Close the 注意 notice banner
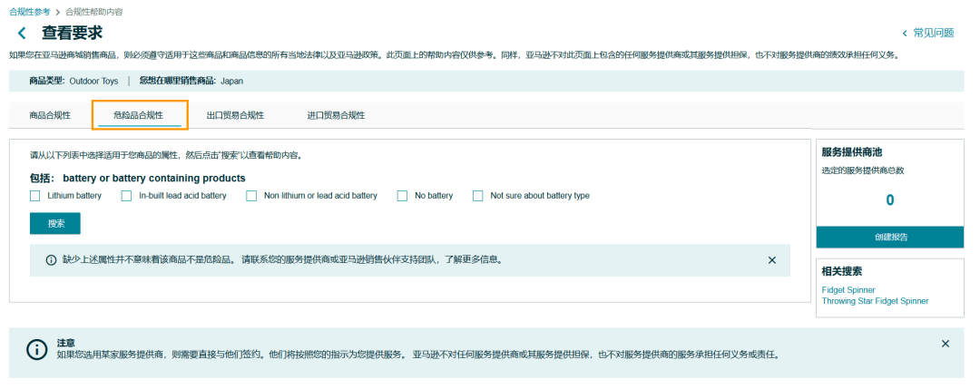The height and width of the screenshot is (389, 980). tap(945, 344)
